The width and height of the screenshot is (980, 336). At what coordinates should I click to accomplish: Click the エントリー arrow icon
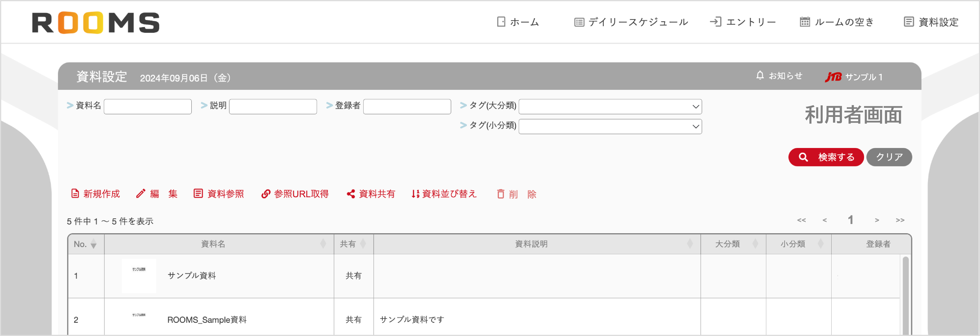coord(716,22)
